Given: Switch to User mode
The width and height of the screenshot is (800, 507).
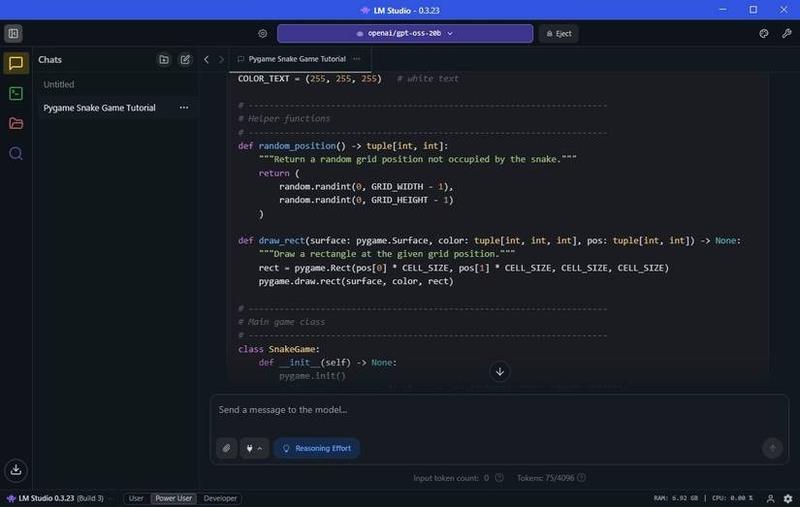Looking at the screenshot, I should pos(136,498).
